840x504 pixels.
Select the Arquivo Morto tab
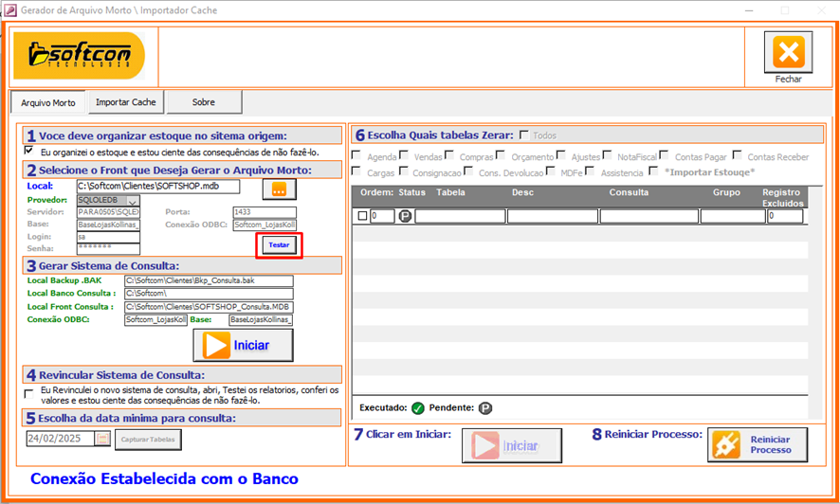(48, 102)
